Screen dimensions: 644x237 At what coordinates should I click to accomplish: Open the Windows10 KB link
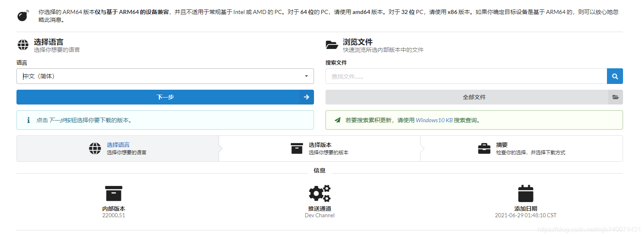point(434,121)
